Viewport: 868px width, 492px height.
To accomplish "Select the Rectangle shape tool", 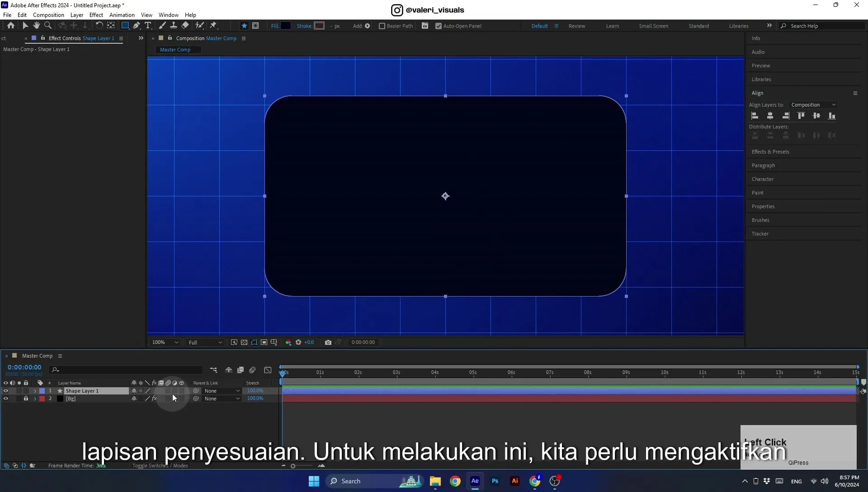I will pos(125,26).
